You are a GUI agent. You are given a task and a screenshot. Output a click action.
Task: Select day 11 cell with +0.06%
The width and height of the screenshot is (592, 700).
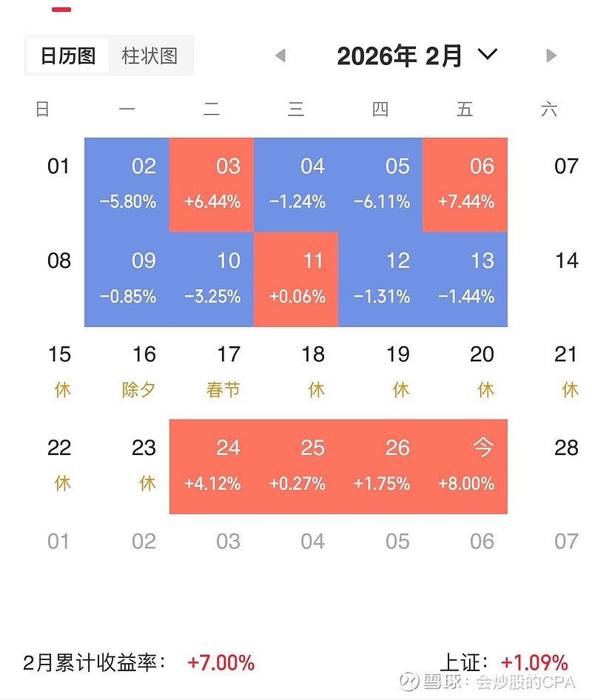point(296,279)
